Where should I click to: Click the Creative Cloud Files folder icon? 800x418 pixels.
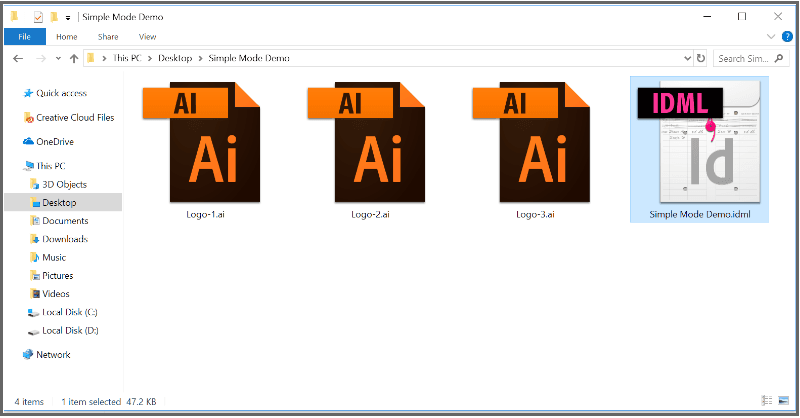29,117
